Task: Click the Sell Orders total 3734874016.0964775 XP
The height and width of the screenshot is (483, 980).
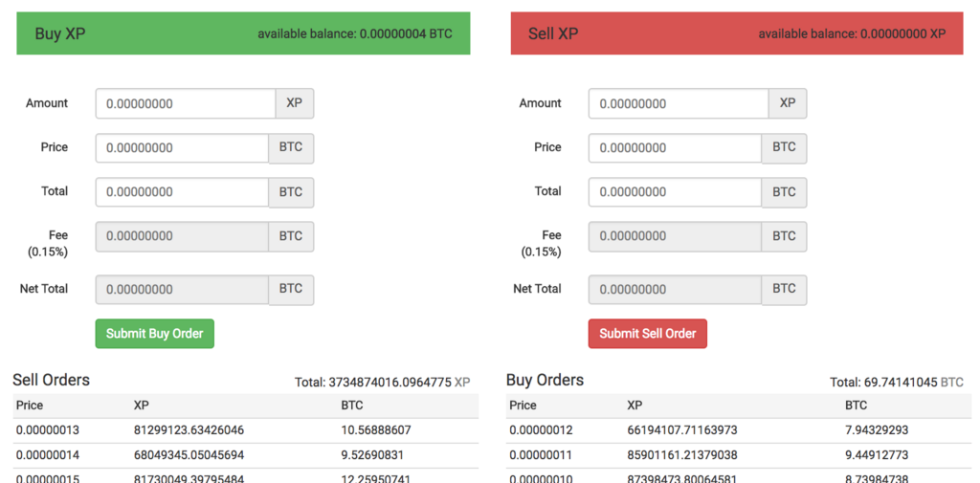Action: (x=383, y=382)
